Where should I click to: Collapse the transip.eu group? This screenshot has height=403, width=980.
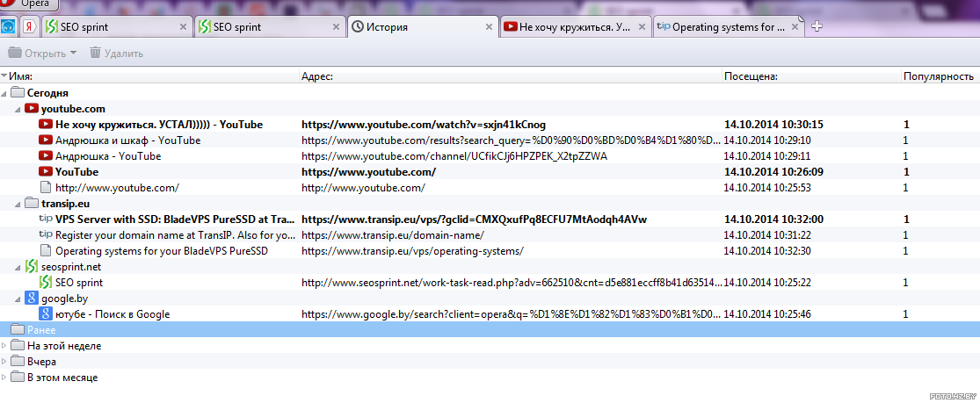(18, 204)
